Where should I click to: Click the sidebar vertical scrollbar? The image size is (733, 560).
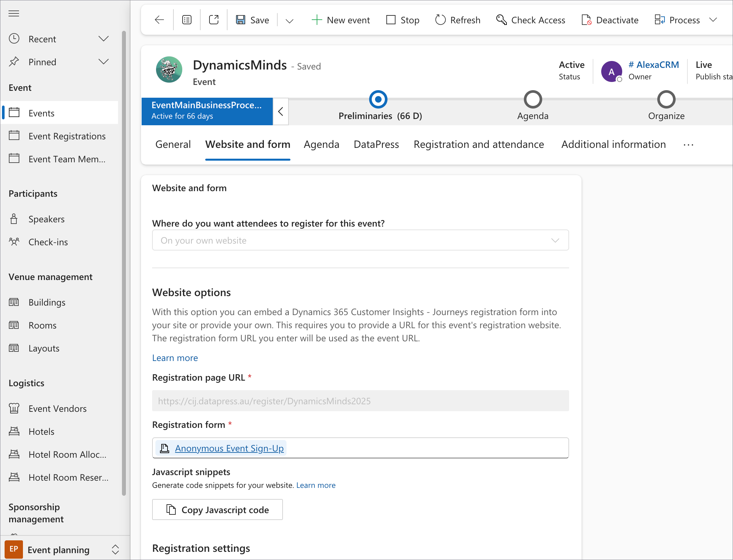[124, 263]
